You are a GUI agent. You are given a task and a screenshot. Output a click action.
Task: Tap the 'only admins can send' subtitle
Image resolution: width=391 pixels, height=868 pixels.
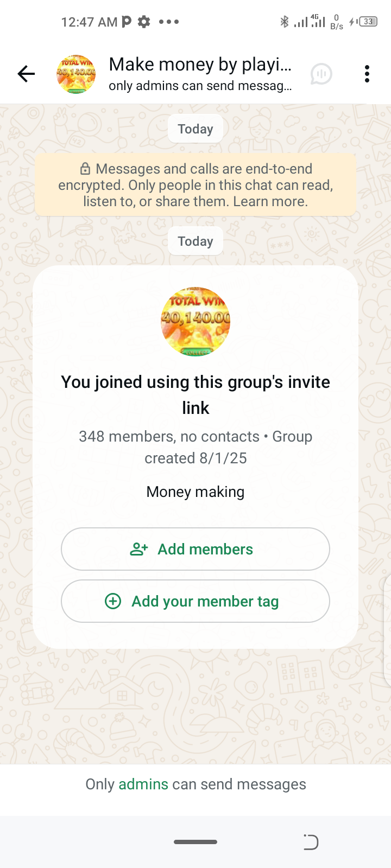pyautogui.click(x=200, y=86)
